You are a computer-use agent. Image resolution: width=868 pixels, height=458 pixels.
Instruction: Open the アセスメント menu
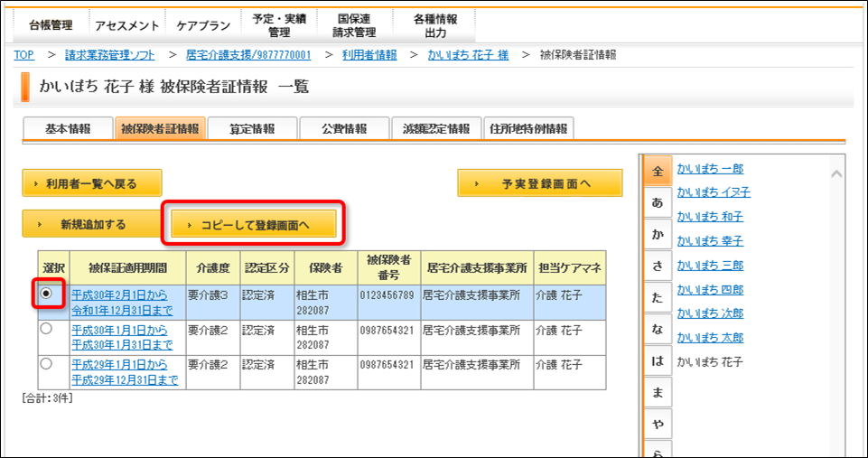click(126, 25)
